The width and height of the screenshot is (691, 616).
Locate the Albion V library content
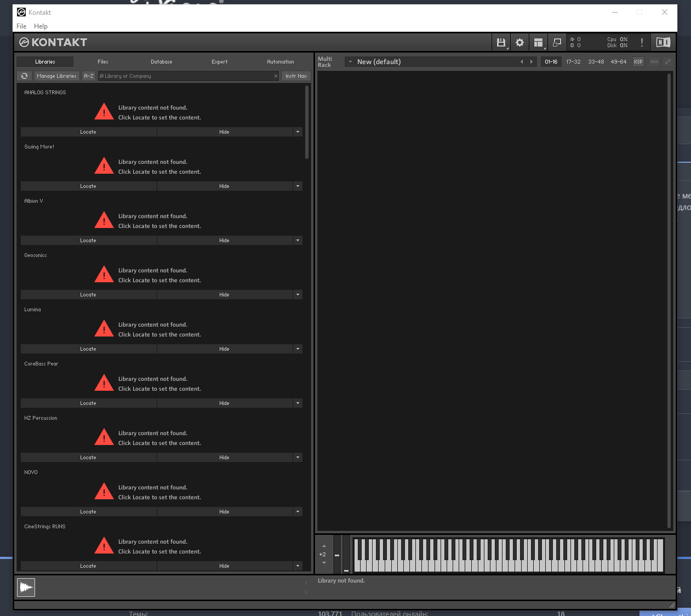click(88, 241)
